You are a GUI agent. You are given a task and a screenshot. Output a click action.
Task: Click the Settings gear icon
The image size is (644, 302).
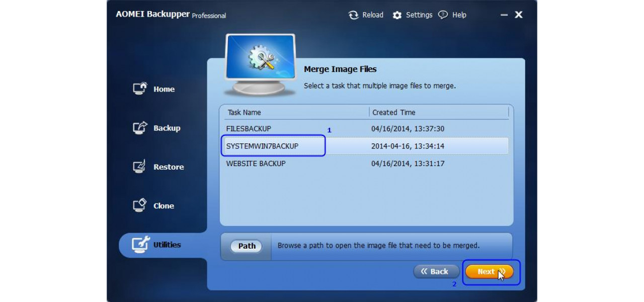point(397,15)
